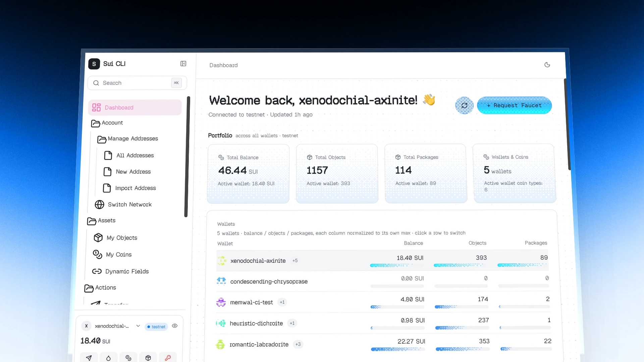The image size is (644, 362).
Task: Click the objects cube quick action icon
Action: [148, 358]
